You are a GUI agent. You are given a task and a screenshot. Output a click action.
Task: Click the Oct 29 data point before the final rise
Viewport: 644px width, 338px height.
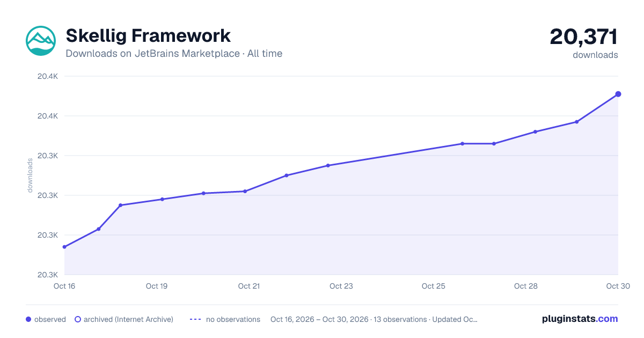pos(577,122)
